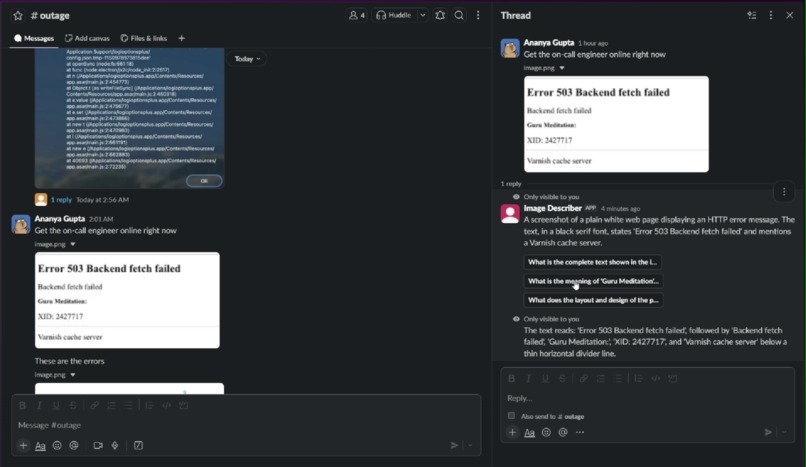Toggle strikethrough in thread reply composer
This screenshot has width=806, height=467.
tap(562, 379)
